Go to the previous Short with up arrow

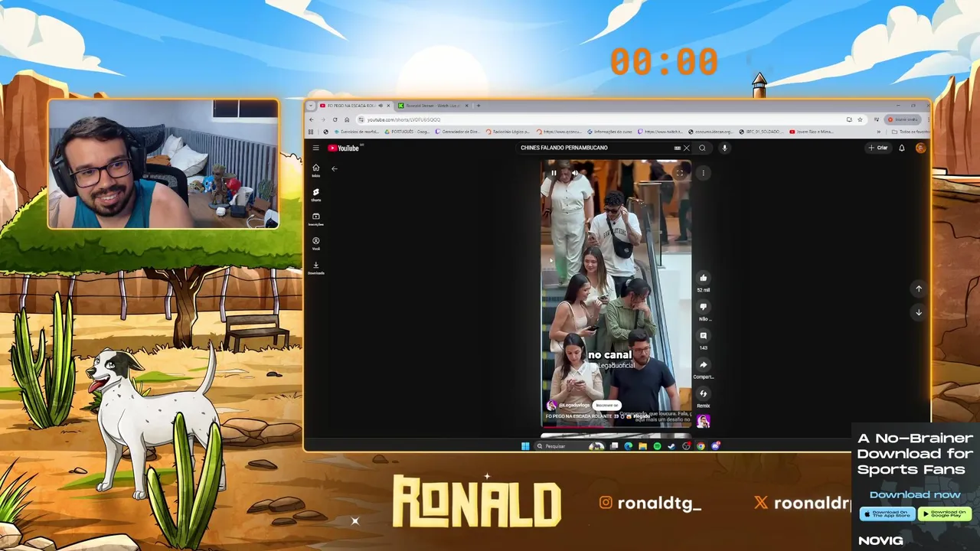click(919, 289)
